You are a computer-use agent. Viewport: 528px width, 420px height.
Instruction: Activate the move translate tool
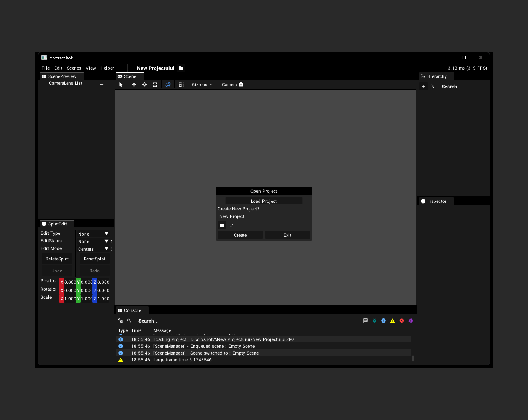134,84
